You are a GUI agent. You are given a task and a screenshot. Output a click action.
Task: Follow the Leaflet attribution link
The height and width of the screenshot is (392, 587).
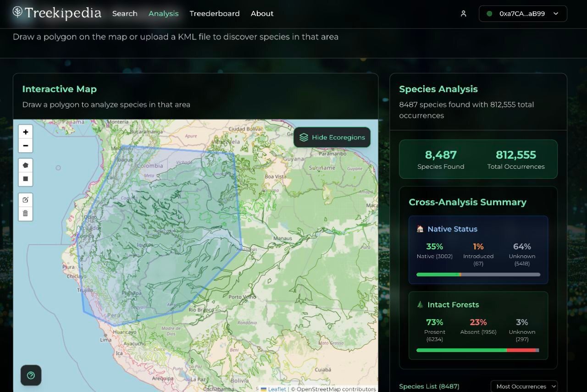(x=277, y=389)
